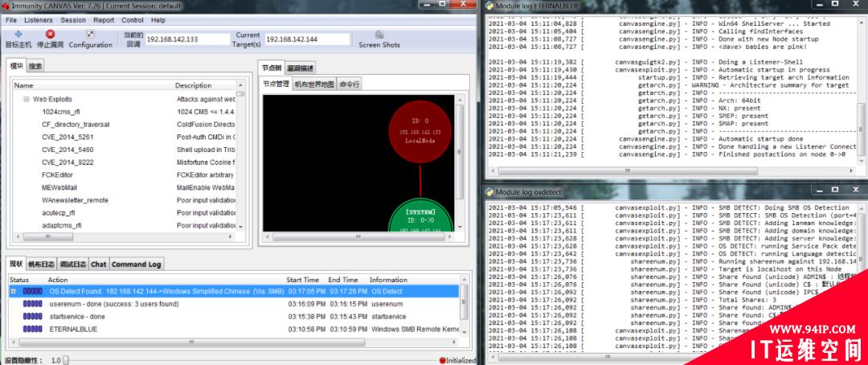The height and width of the screenshot is (365, 868).
Task: Switch to the 调试日志 debug log tab
Action: [72, 265]
